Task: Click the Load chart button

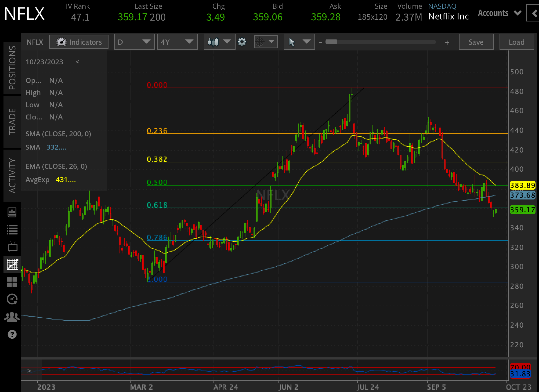Action: (517, 42)
